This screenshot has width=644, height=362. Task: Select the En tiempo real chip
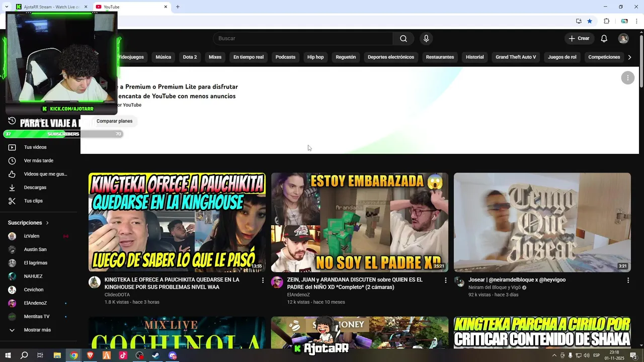(249, 57)
